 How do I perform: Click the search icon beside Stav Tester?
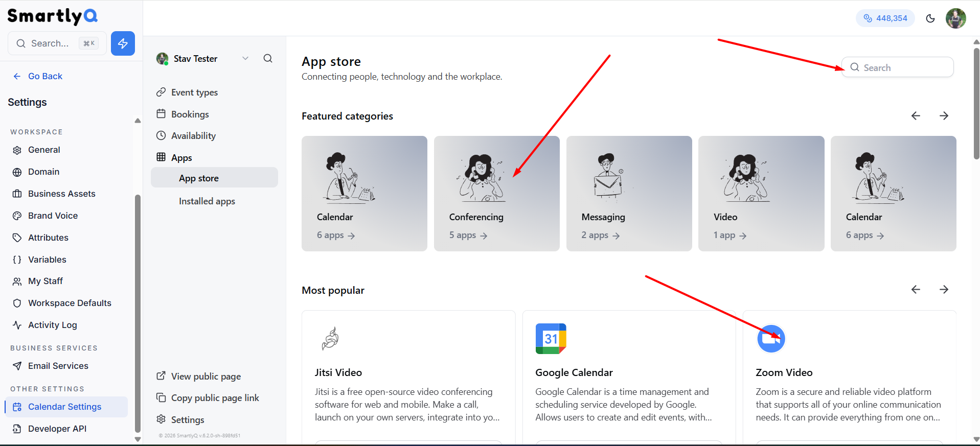pyautogui.click(x=268, y=58)
